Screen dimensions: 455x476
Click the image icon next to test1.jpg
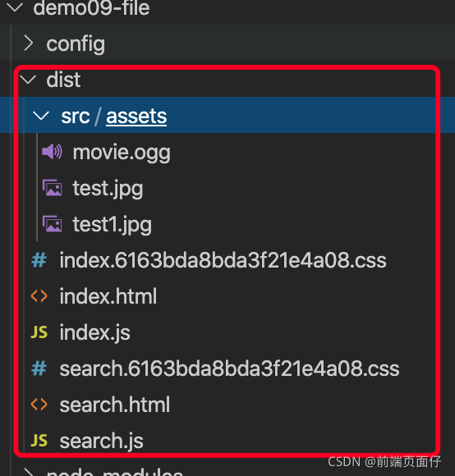pos(52,224)
